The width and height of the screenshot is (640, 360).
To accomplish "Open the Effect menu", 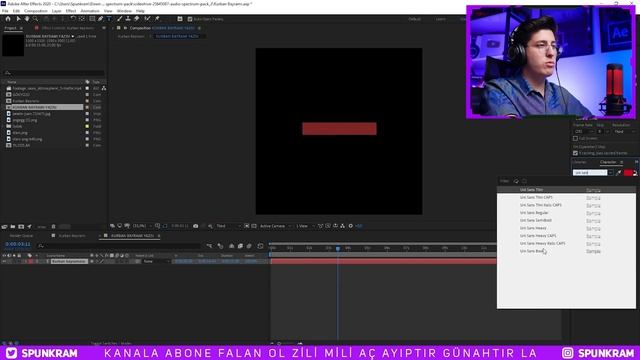I will (x=71, y=11).
